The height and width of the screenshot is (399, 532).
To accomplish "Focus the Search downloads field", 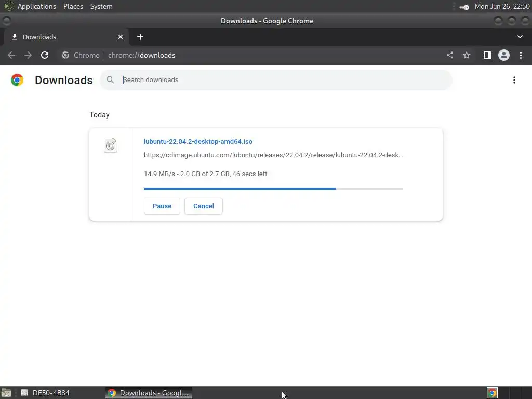I will pos(276,79).
